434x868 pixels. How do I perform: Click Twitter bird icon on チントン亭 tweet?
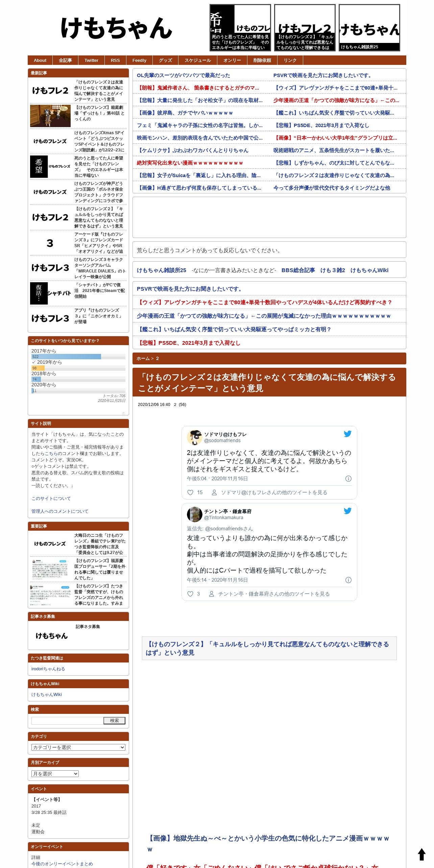click(347, 511)
